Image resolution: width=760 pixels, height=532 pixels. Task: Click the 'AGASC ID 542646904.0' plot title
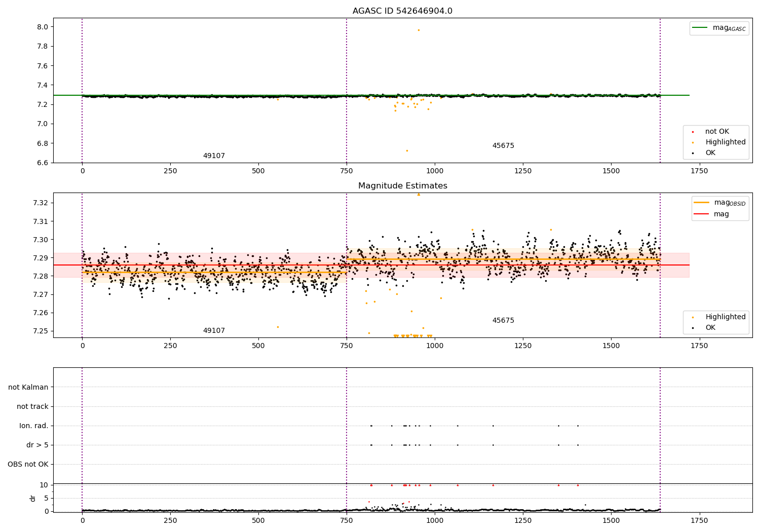[x=402, y=11]
